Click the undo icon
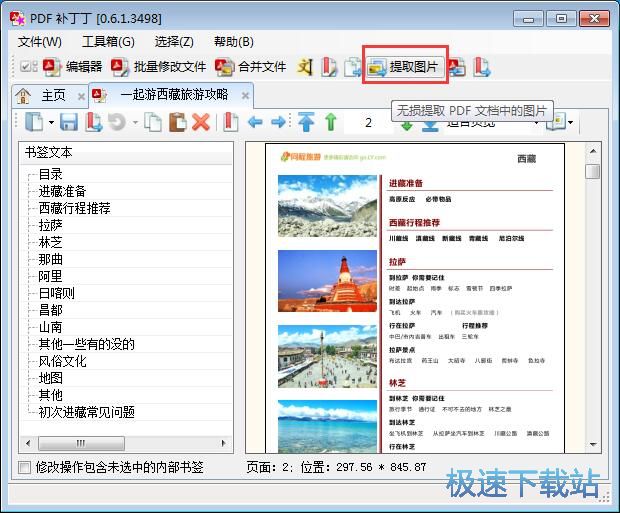Image resolution: width=620 pixels, height=513 pixels. tap(117, 122)
